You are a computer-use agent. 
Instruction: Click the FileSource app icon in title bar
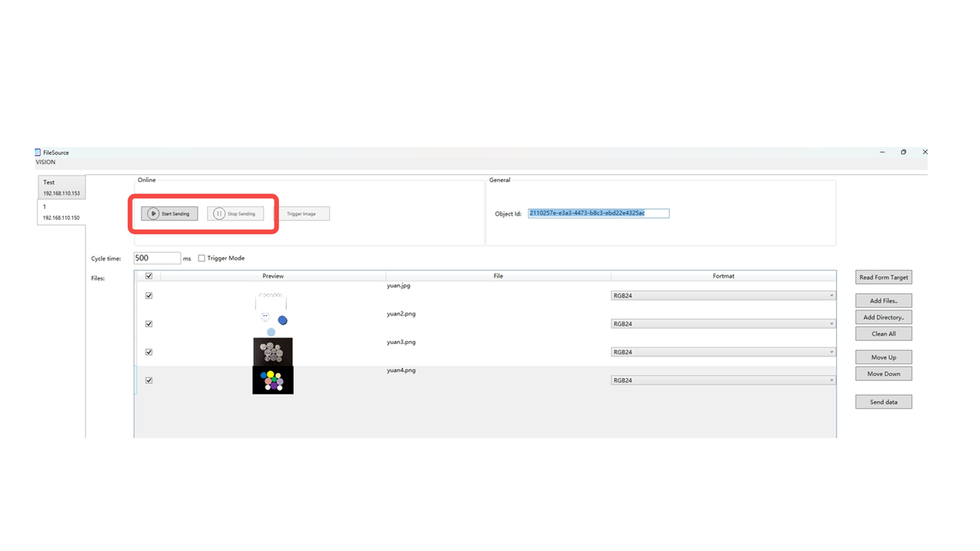pos(38,152)
